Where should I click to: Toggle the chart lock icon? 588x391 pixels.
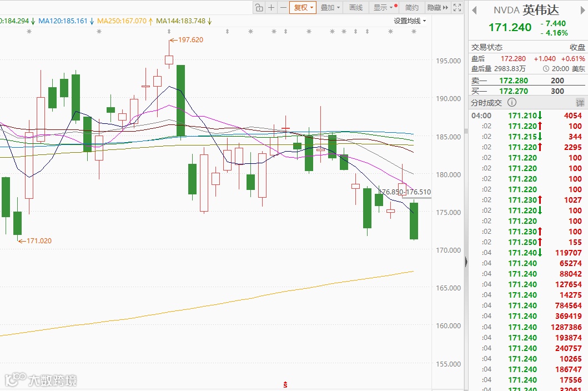click(x=259, y=8)
